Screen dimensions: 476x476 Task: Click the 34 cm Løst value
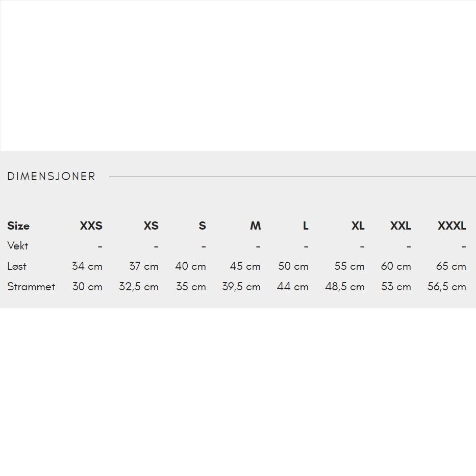(87, 266)
